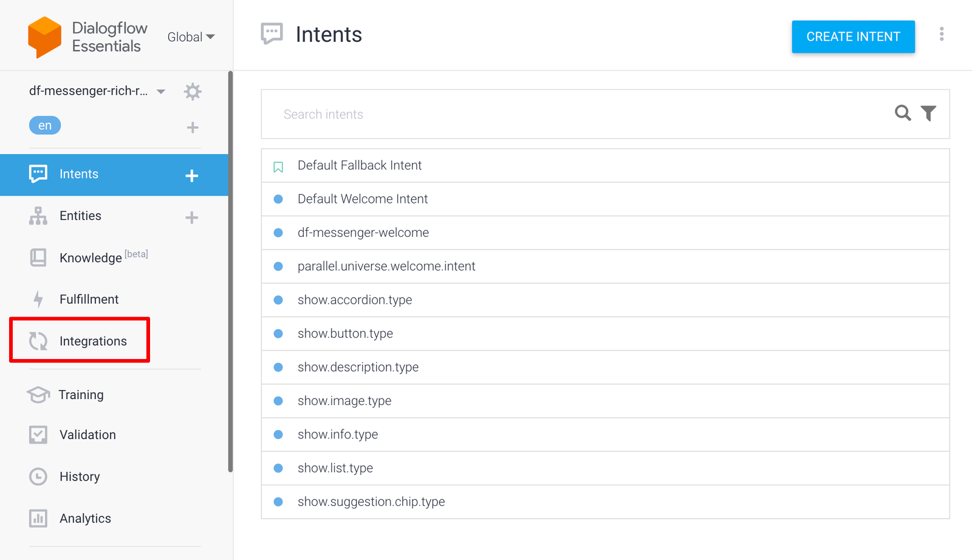Image resolution: width=972 pixels, height=560 pixels.
Task: Click the Knowledge beta book icon
Action: point(38,258)
